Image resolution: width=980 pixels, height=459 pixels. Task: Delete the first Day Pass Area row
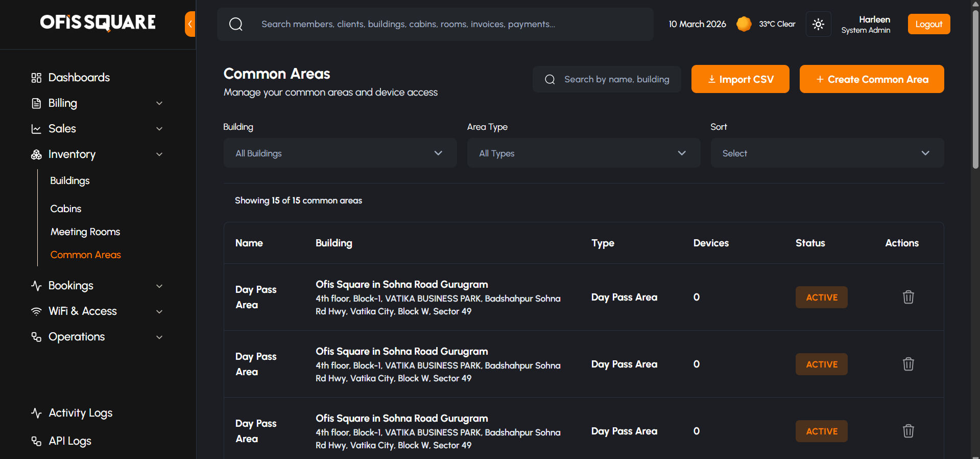click(908, 297)
